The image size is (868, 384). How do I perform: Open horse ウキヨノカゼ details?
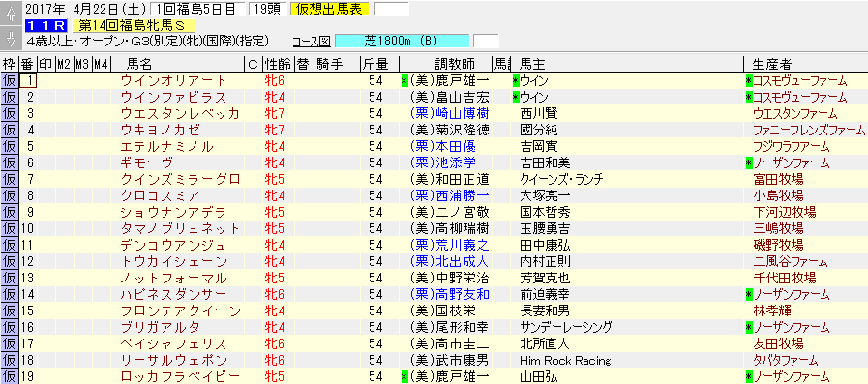[x=161, y=131]
